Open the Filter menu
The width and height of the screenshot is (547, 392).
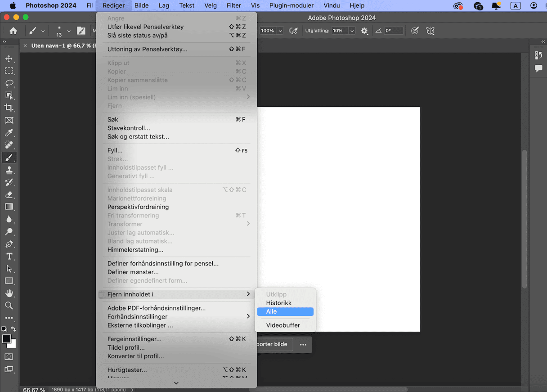(234, 5)
